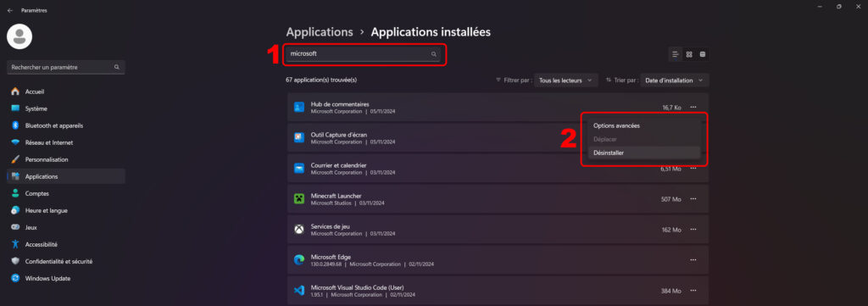Screen dimensions: 868x306
Task: Open the Date d'installation sort dropdown
Action: [x=674, y=81]
